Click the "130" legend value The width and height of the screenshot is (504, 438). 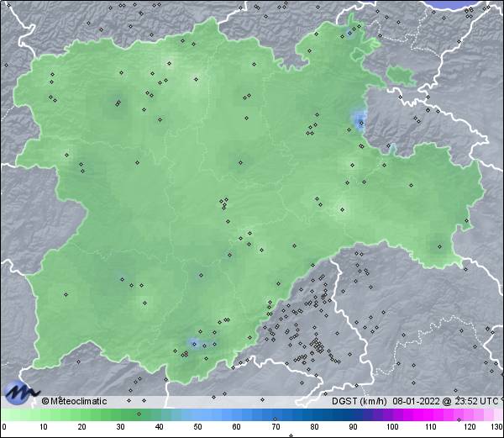coord(497,427)
